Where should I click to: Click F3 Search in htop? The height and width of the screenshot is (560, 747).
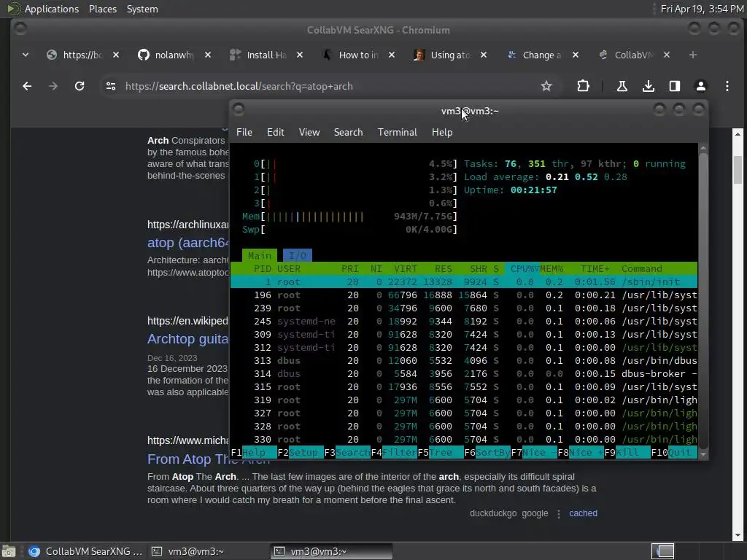[347, 453]
